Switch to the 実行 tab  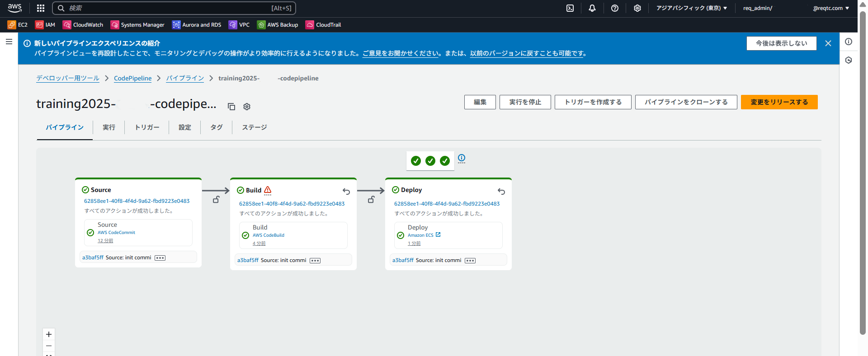pos(109,127)
